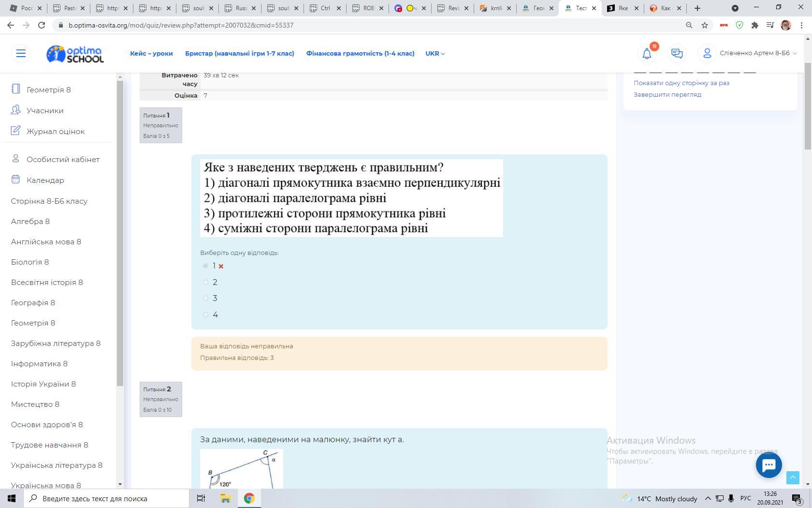Image resolution: width=812 pixels, height=508 pixels.
Task: Bookmark this page with the star icon
Action: pyautogui.click(x=705, y=25)
